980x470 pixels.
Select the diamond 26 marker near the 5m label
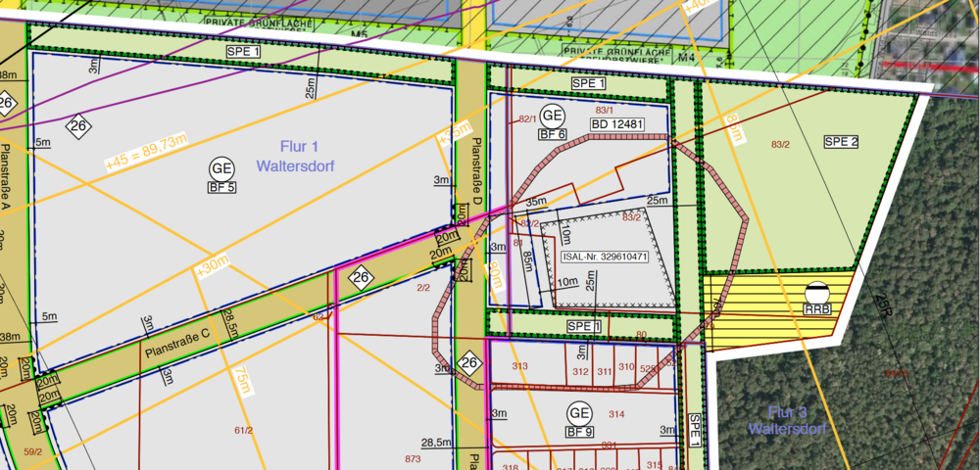coord(78,124)
